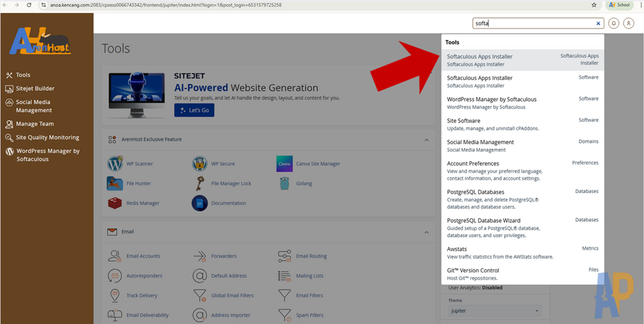Collapse the ArenHost Exclusive Feature section

tap(426, 140)
